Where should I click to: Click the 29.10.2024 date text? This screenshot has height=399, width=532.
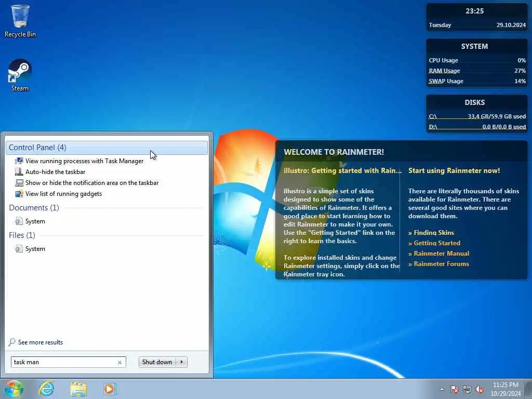pyautogui.click(x=511, y=25)
